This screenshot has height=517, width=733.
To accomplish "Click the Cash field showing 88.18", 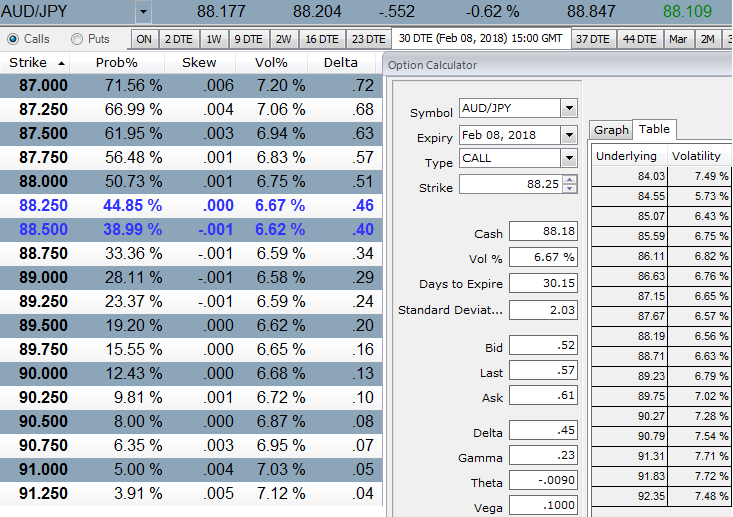I will pyautogui.click(x=543, y=231).
